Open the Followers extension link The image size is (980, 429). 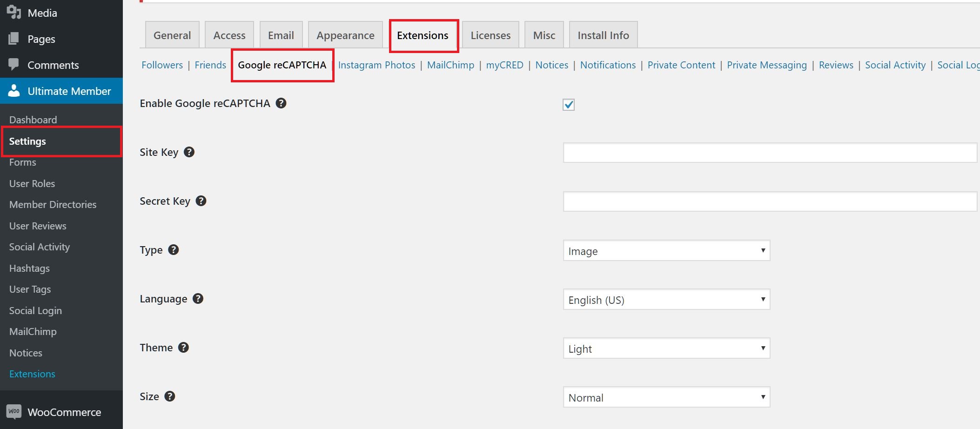pos(162,65)
